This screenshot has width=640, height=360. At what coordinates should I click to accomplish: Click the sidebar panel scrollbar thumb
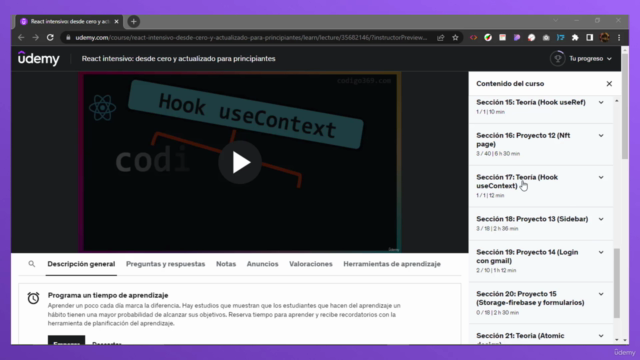click(x=617, y=283)
